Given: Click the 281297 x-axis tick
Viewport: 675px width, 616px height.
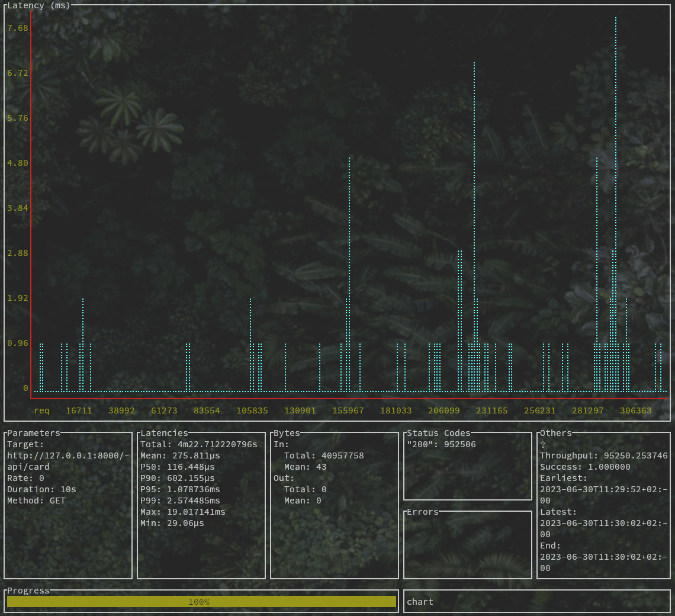Looking at the screenshot, I should click(588, 410).
